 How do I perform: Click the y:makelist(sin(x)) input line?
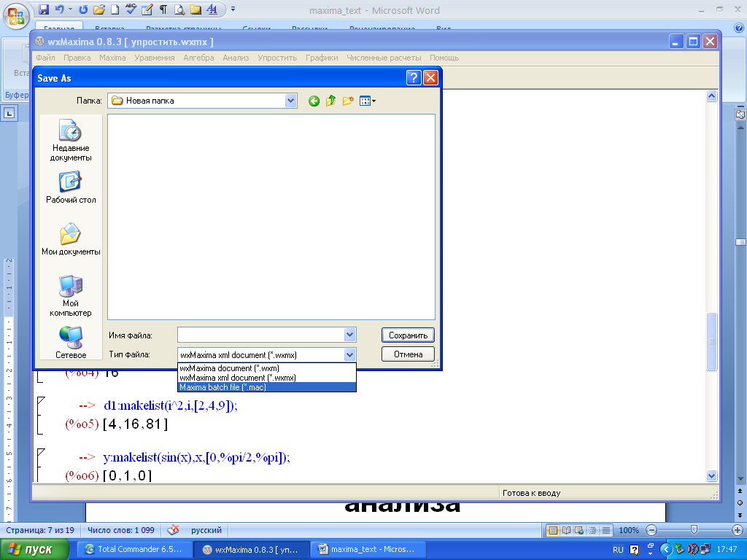tap(196, 458)
